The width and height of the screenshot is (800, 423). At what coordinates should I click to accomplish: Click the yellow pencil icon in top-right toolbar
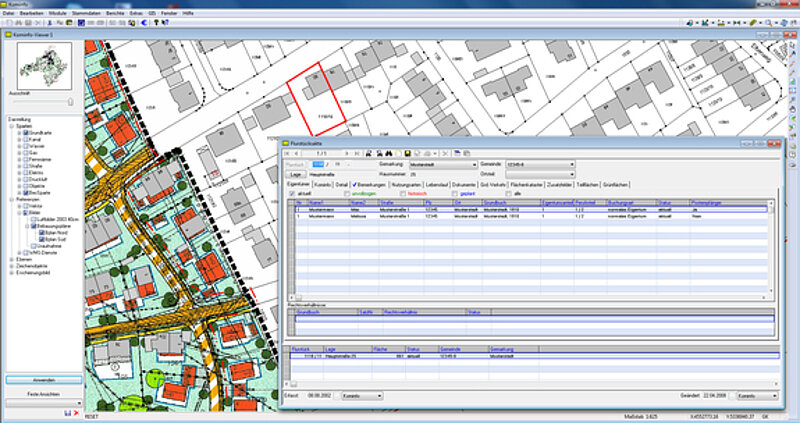coord(753,23)
